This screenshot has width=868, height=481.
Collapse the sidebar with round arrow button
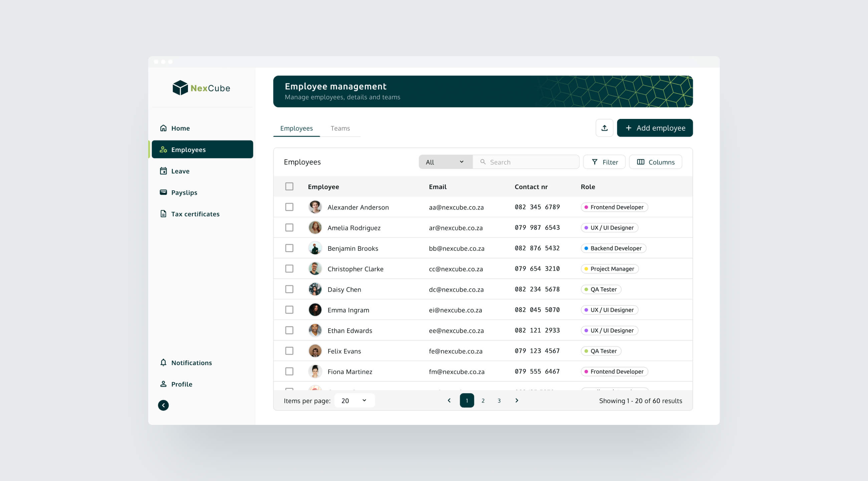[x=164, y=405]
